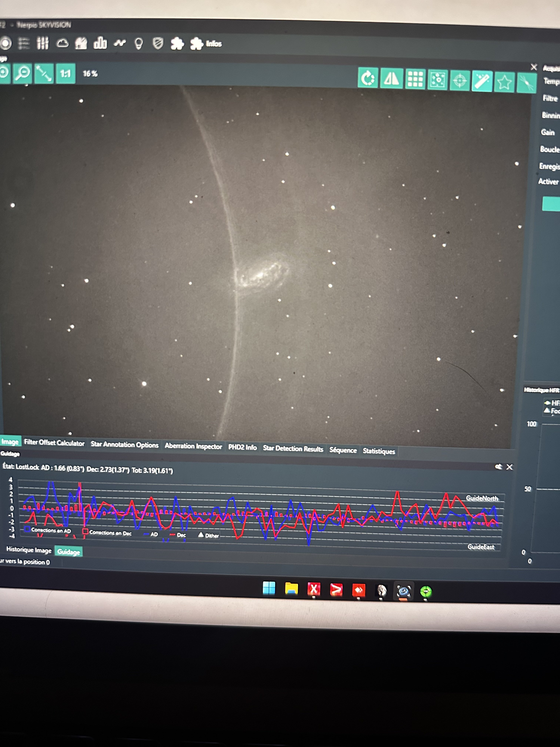Click the fit-image-to-screen diagonal arrows icon
This screenshot has width=560, height=747.
[x=44, y=73]
